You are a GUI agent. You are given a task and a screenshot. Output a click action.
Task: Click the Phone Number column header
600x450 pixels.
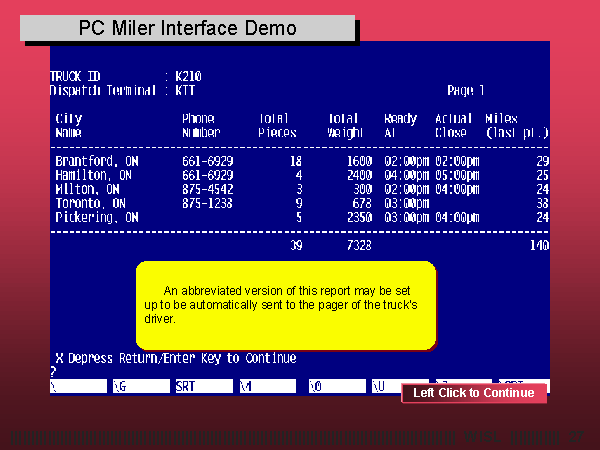[201, 126]
